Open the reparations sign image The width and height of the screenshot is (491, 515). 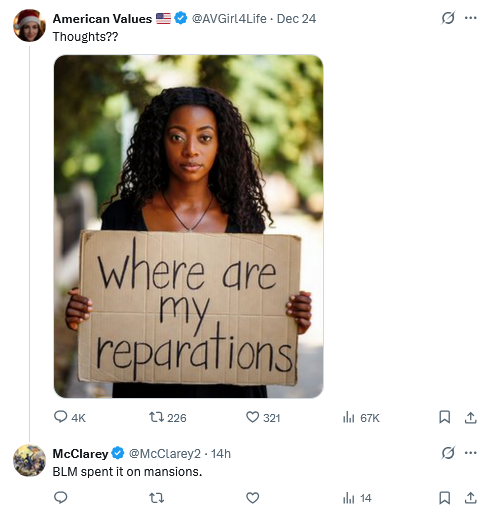tap(189, 226)
